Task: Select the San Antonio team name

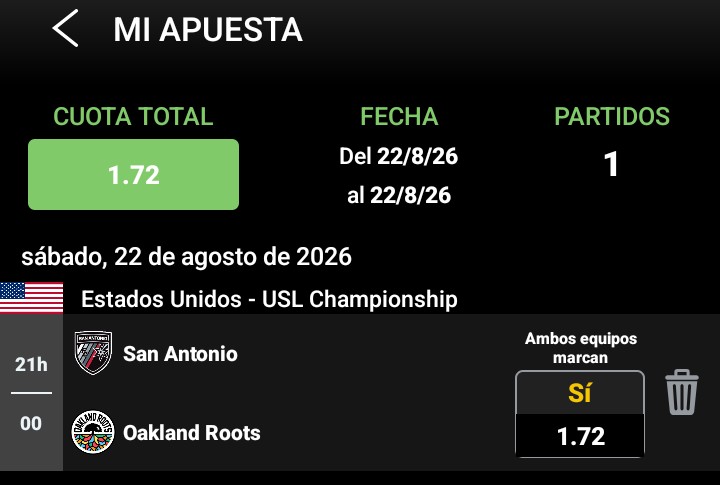Action: tap(180, 354)
